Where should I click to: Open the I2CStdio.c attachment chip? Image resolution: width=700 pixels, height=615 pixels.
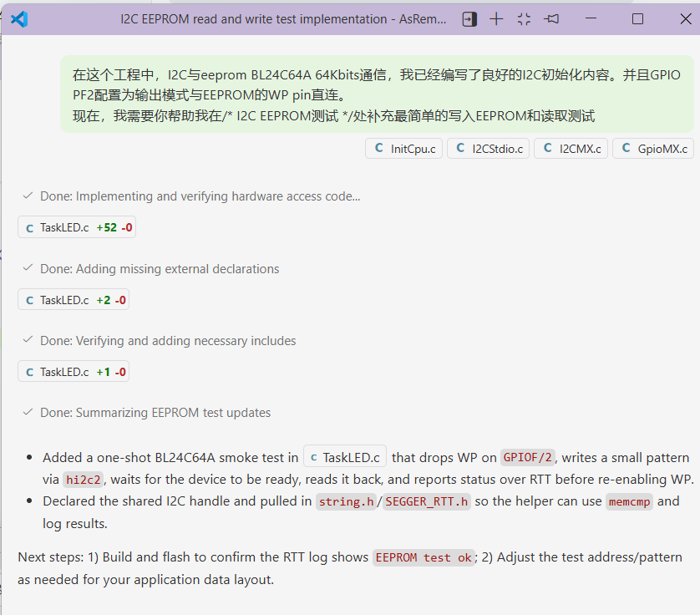[x=488, y=149]
